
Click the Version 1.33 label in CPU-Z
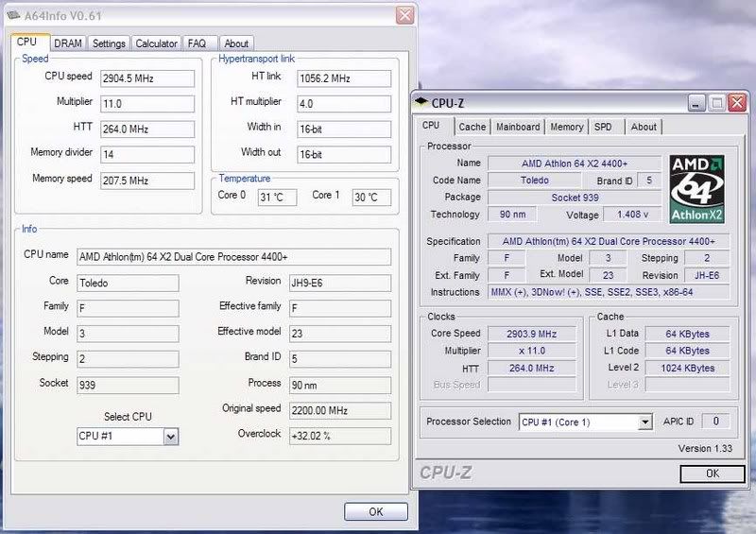[x=705, y=449]
